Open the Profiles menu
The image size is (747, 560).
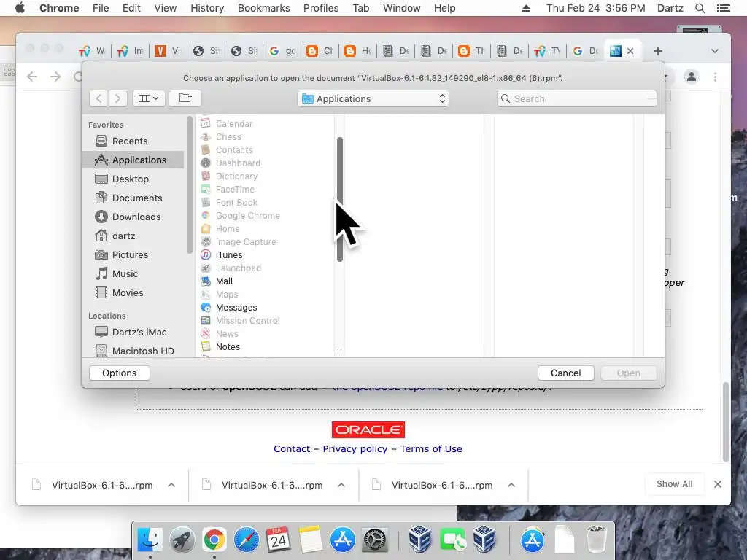[321, 8]
